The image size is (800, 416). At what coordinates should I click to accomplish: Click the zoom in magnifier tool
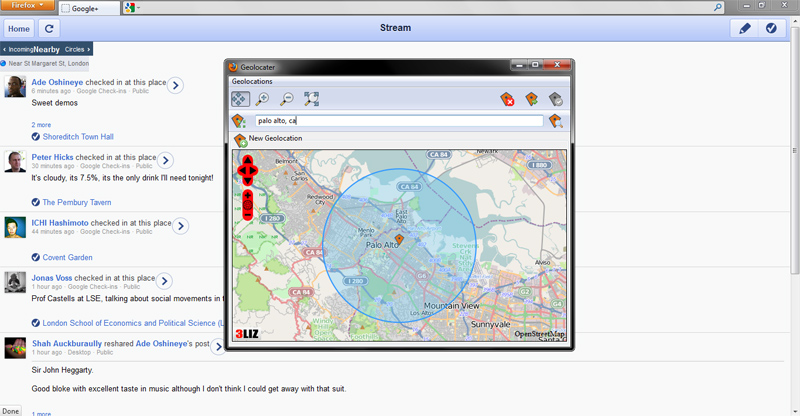click(x=263, y=99)
